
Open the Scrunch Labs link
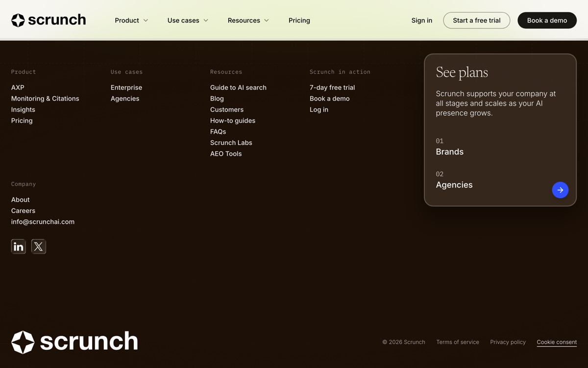(231, 143)
